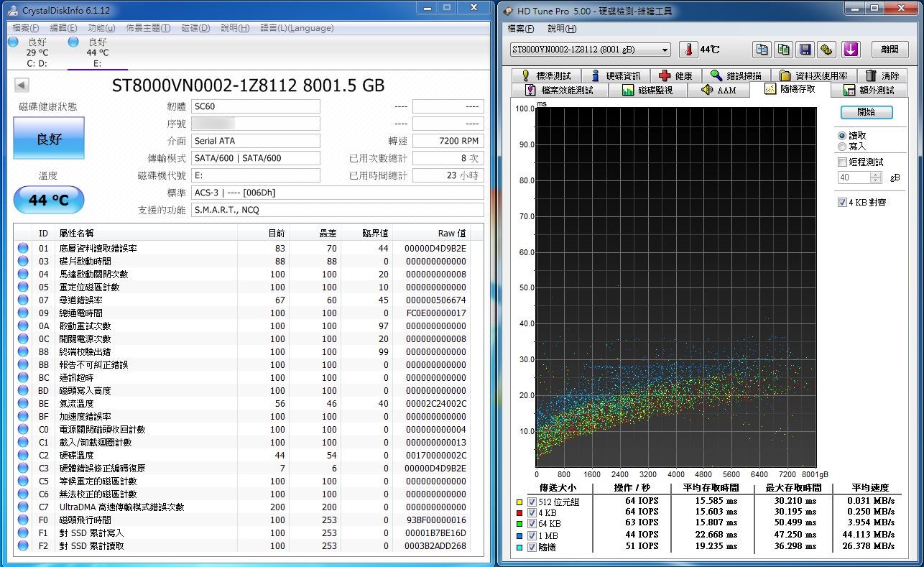Switch to the 健康 health tab

675,75
